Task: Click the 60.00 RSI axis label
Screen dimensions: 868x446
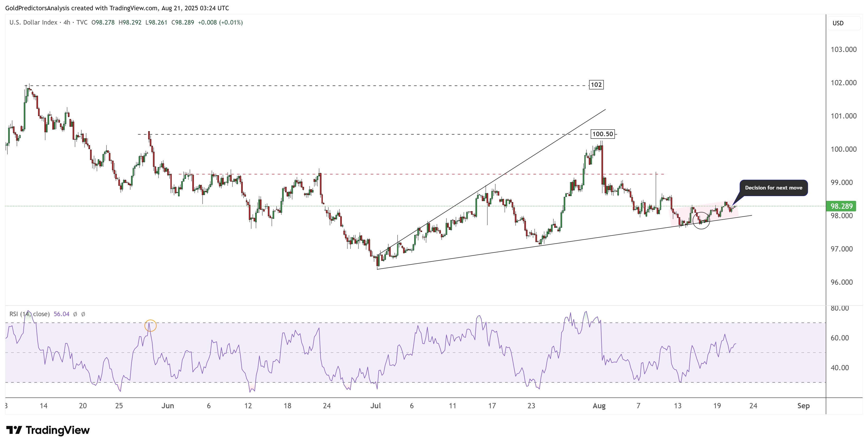Action: tap(839, 338)
